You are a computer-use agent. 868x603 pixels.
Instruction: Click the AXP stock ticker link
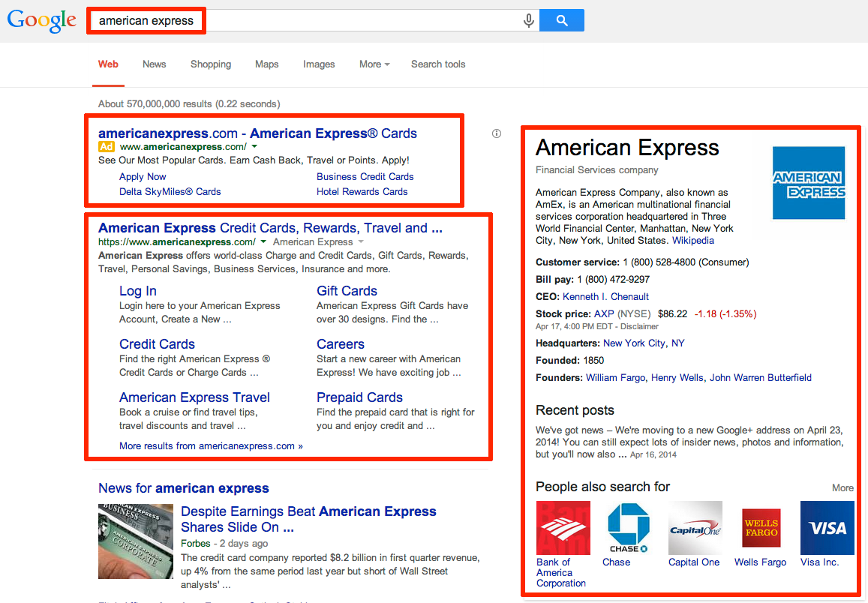pyautogui.click(x=604, y=313)
